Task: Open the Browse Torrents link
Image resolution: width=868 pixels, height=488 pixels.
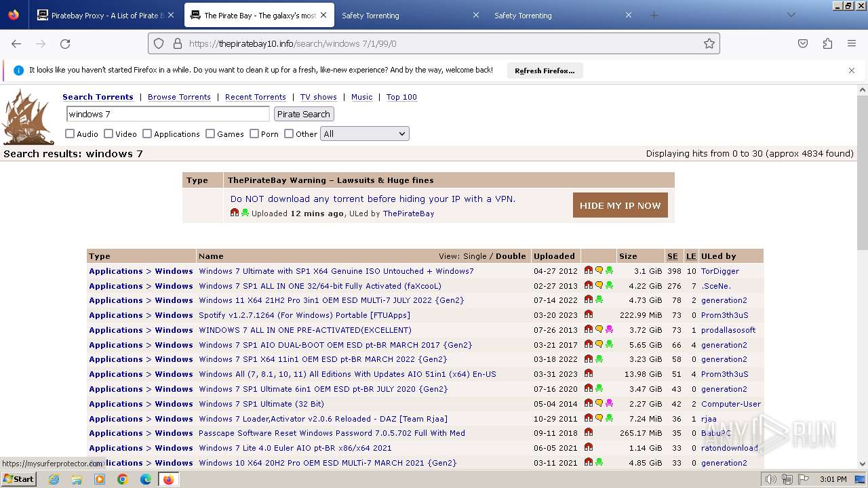Action: click(179, 97)
